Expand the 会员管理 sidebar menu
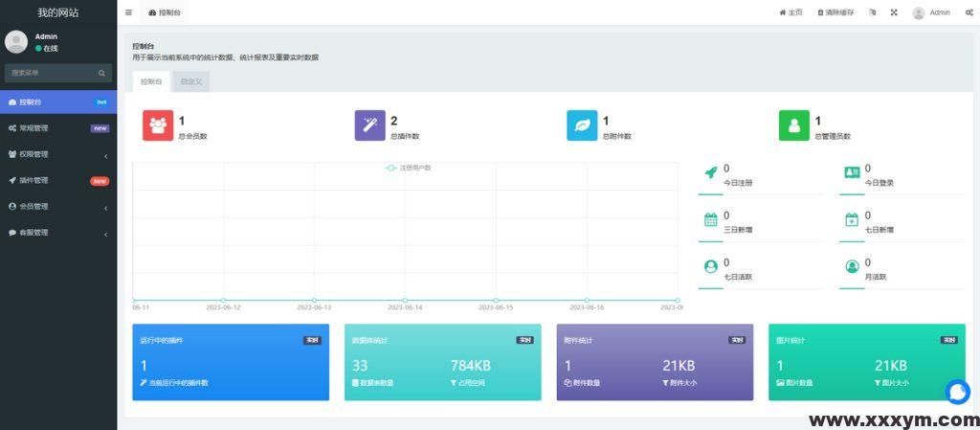Image resolution: width=980 pixels, height=430 pixels. coord(57,206)
